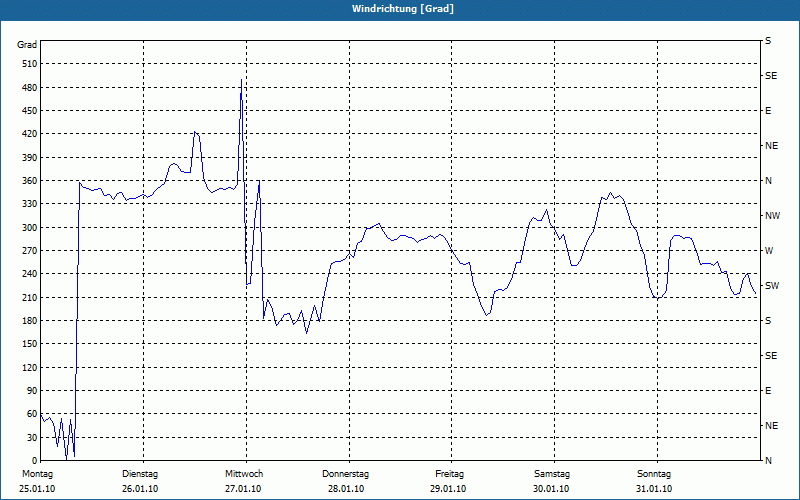Select the date 27.01.10

243,489
